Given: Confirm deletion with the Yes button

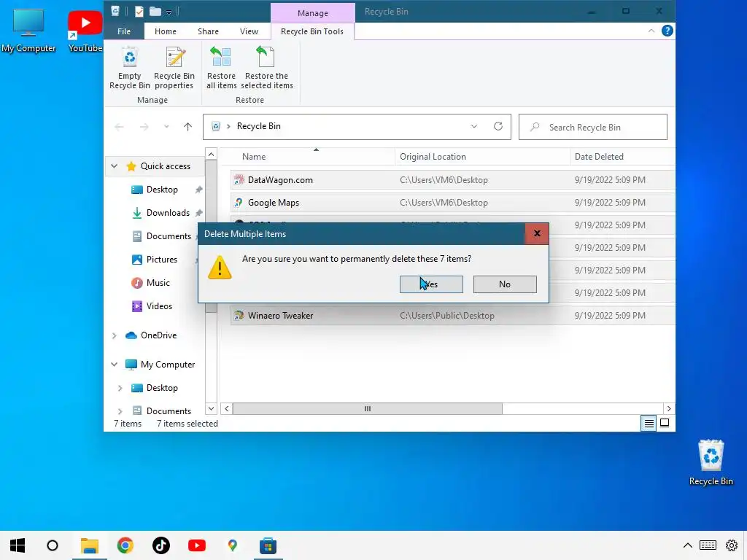Looking at the screenshot, I should pos(431,284).
